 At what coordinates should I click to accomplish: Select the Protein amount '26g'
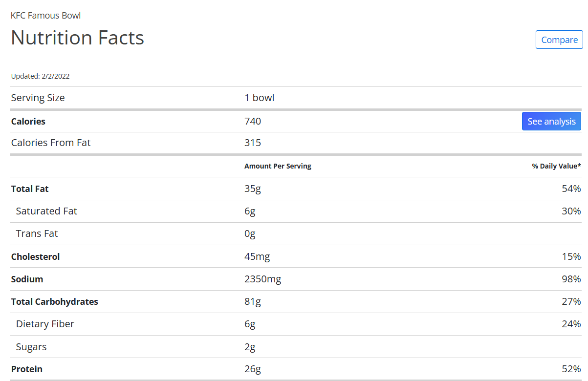[x=253, y=369]
